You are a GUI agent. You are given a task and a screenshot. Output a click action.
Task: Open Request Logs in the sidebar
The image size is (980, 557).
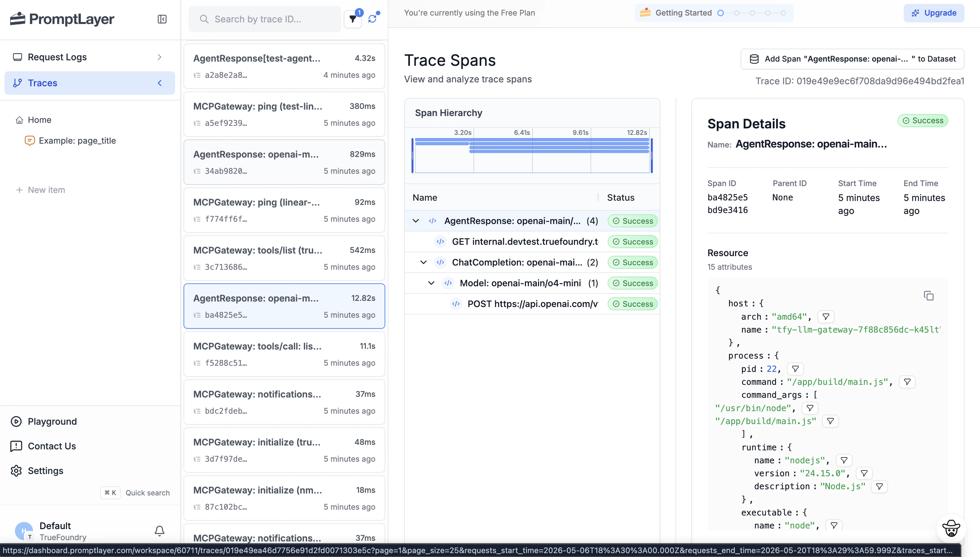point(90,57)
